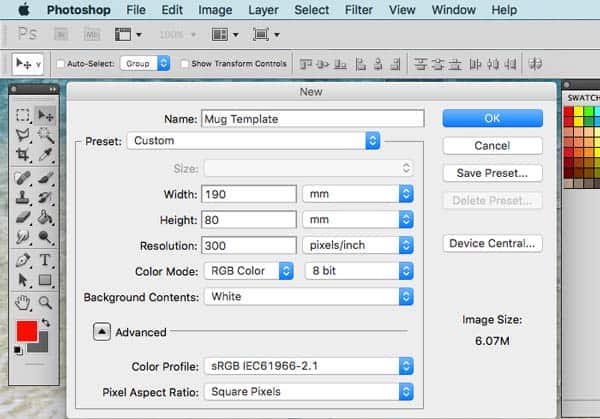Open the Preset dropdown showing Custom
The image size is (600, 419).
(254, 141)
